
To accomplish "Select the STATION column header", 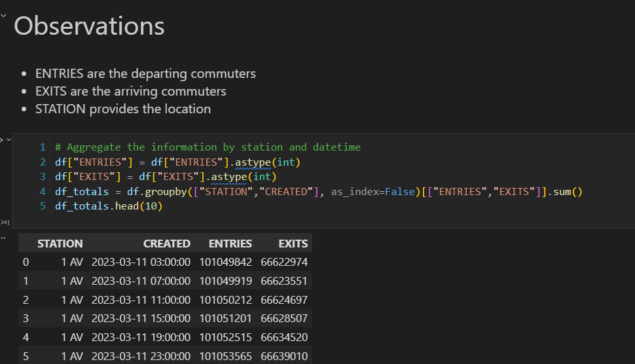I will 60,244.
